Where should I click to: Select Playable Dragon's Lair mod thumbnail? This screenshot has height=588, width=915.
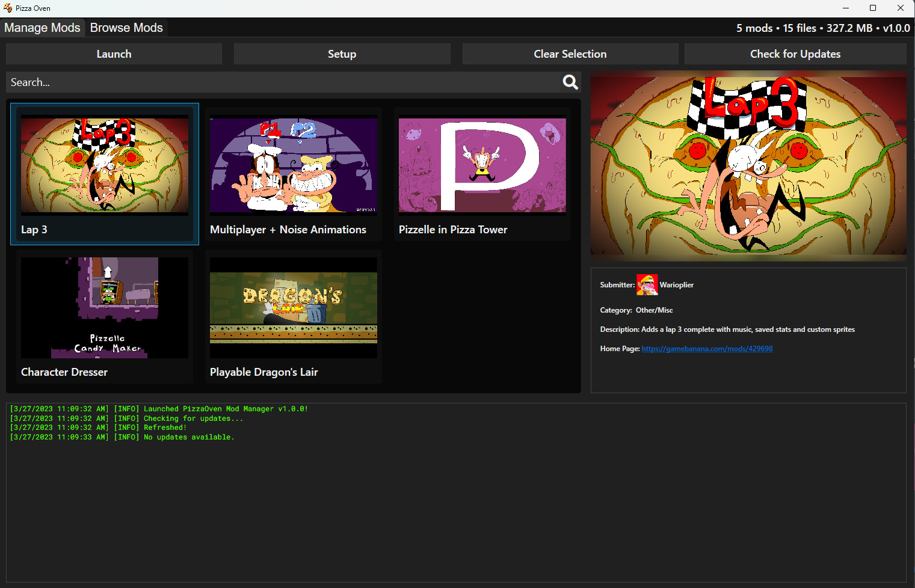294,308
